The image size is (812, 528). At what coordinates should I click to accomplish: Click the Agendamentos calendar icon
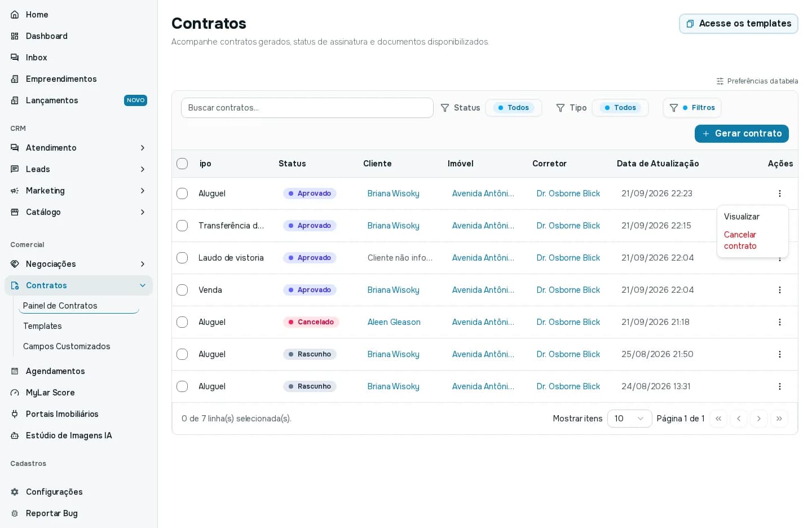(x=15, y=371)
